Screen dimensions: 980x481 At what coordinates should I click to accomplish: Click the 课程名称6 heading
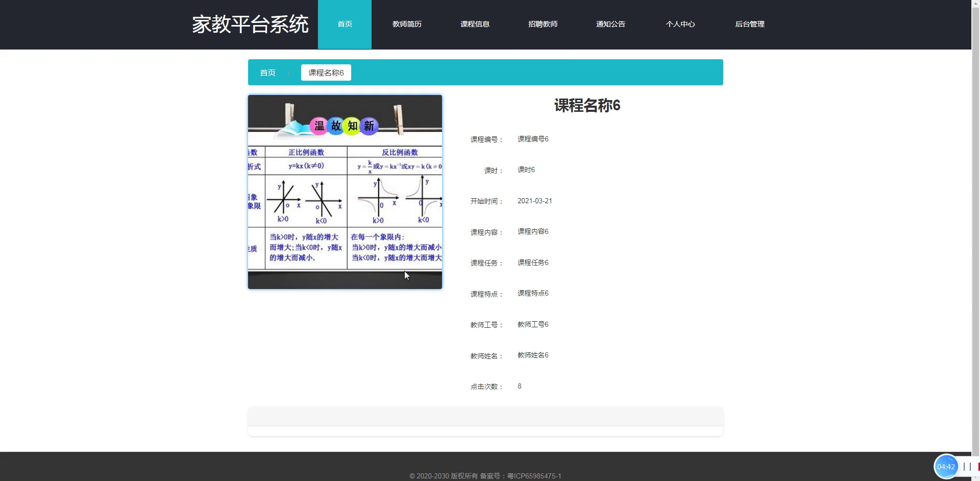[x=587, y=106]
